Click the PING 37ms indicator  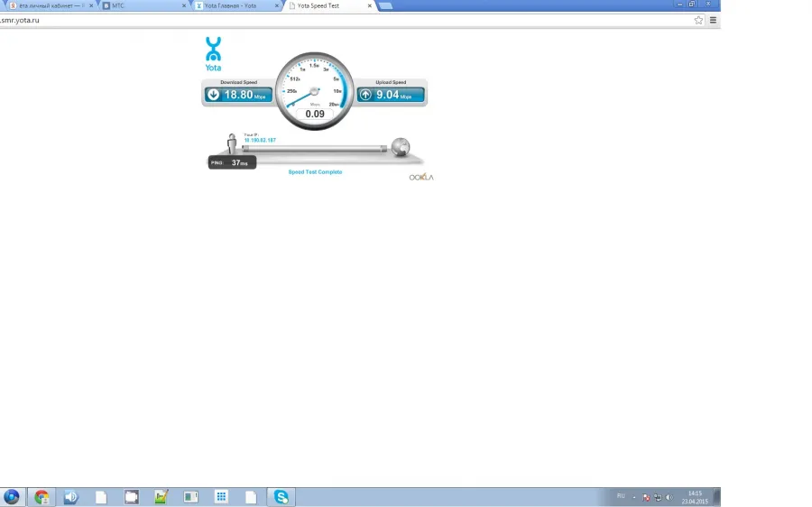pyautogui.click(x=232, y=162)
